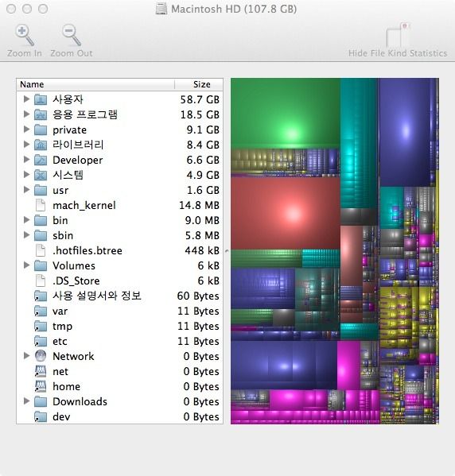Click the window close button
Screen dimensions: 455x476
[11, 9]
